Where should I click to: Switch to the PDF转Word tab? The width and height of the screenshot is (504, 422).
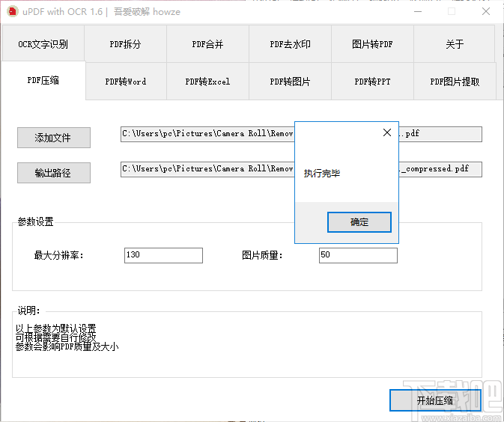126,82
